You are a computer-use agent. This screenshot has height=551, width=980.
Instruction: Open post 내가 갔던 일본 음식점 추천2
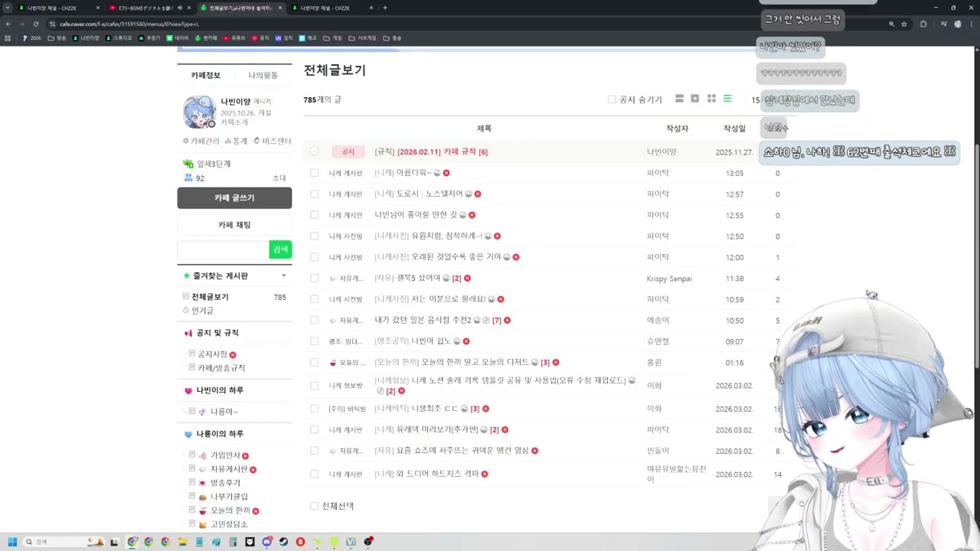(x=423, y=320)
